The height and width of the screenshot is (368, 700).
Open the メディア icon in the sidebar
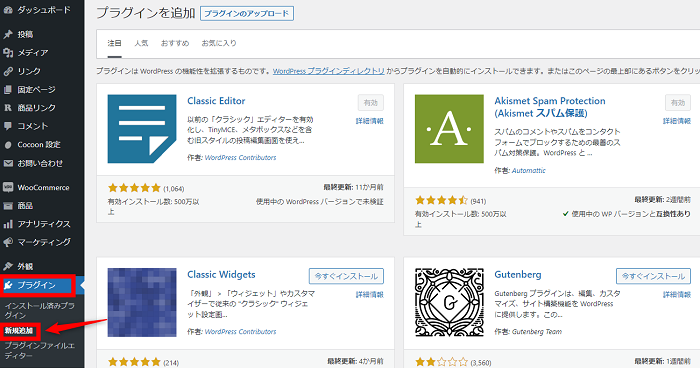(8, 53)
